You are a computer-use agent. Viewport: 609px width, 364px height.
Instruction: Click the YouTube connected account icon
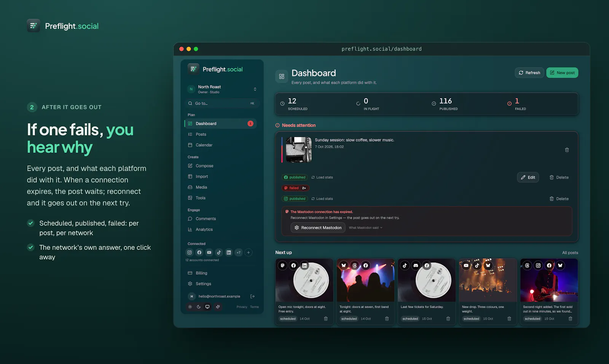click(209, 253)
